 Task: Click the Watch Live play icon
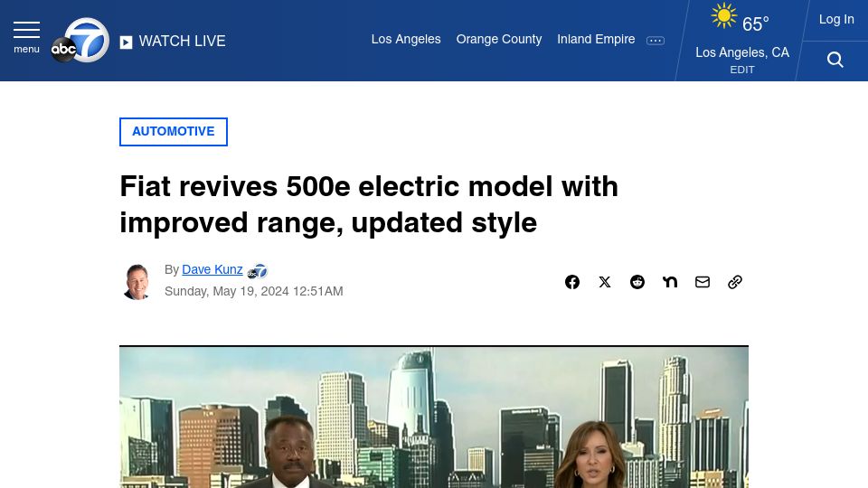(x=126, y=42)
